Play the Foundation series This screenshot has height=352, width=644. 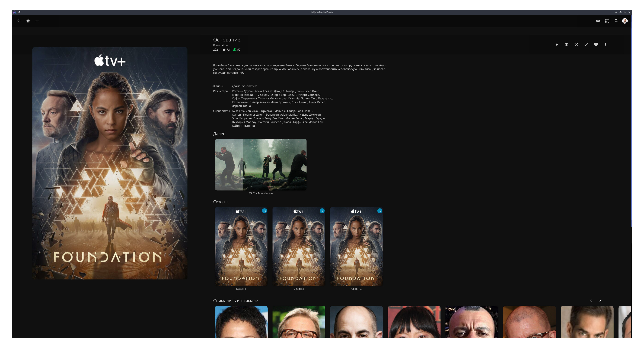tap(557, 45)
